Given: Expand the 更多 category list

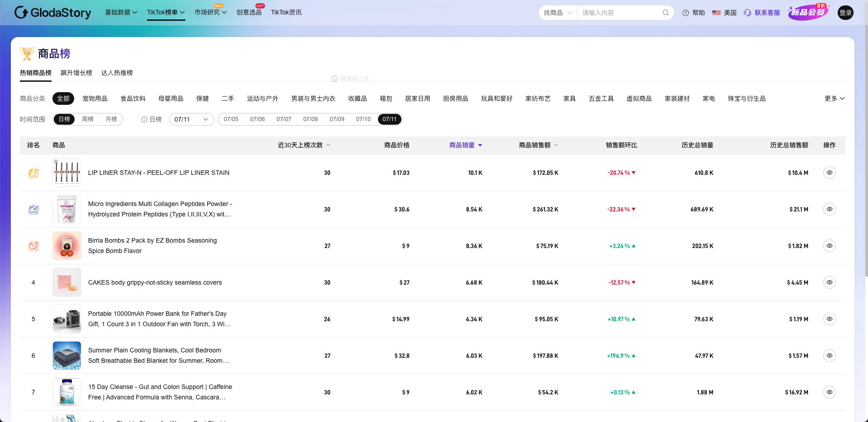Looking at the screenshot, I should [x=834, y=98].
